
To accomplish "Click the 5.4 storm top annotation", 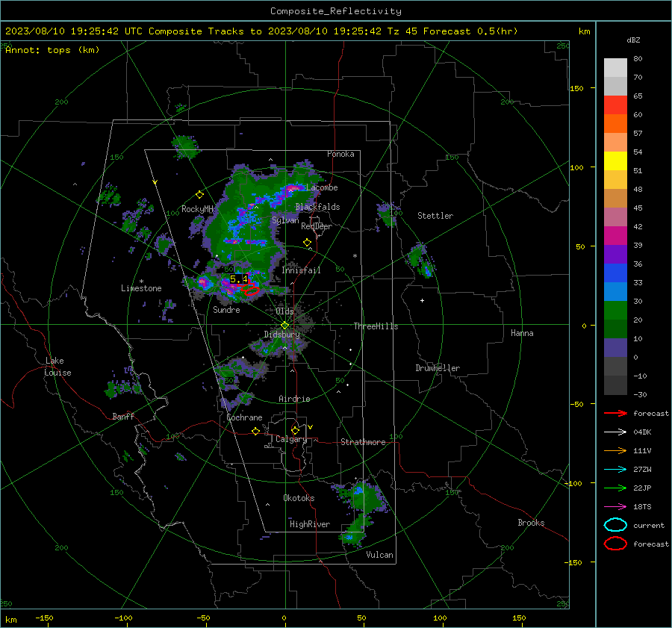I will (x=239, y=279).
